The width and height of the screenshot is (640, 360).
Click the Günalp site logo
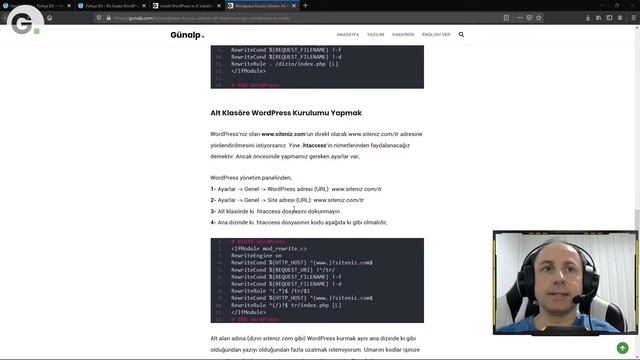[187, 35]
